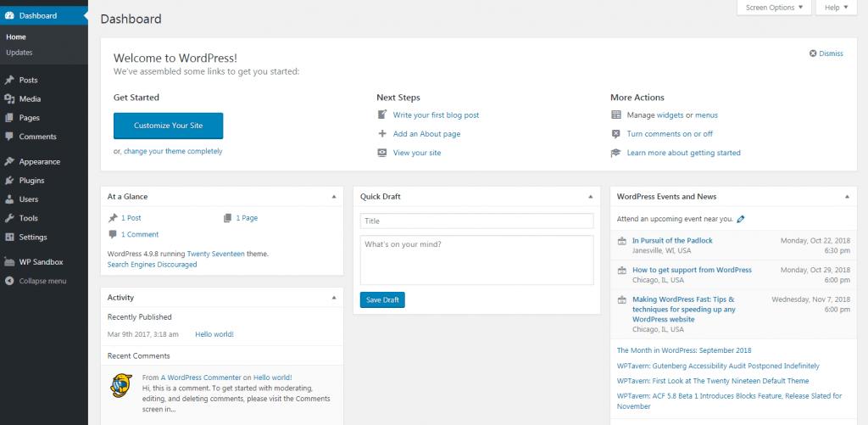Open the Help dropdown tab
The height and width of the screenshot is (425, 868).
click(x=836, y=8)
